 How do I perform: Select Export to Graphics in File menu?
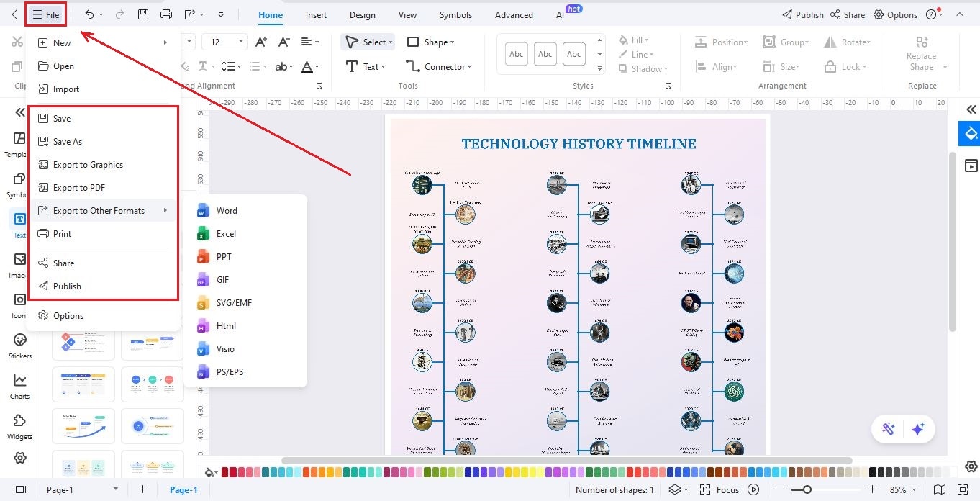point(101,164)
